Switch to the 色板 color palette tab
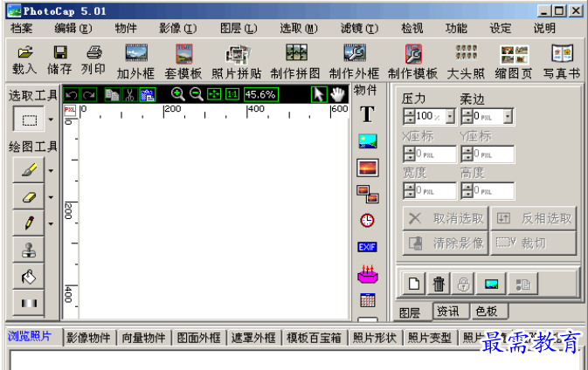This screenshot has width=588, height=370. 488,311
